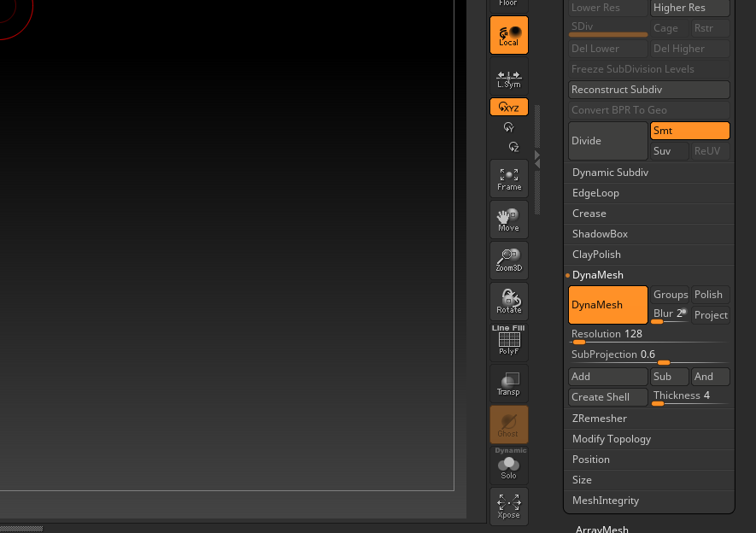Toggle DynaMesh Project option
Image resolution: width=756 pixels, height=533 pixels.
(710, 315)
